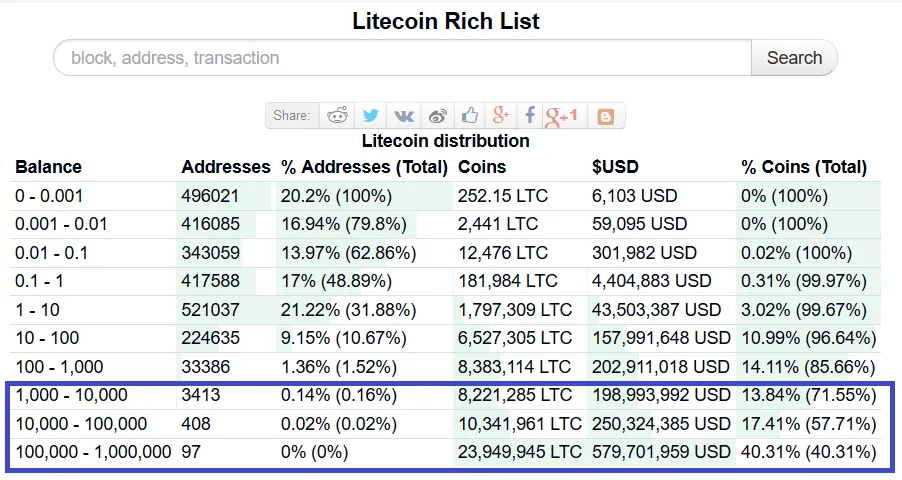Screen dimensions: 902x480
Task: Click the 43,503,387 USD cell
Action: 656,310
